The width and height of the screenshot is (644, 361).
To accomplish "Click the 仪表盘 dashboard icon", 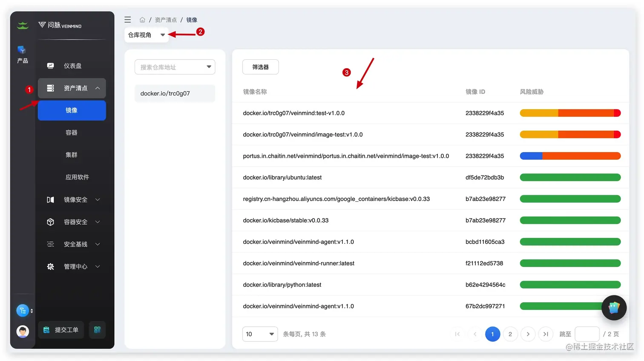I will coord(50,66).
